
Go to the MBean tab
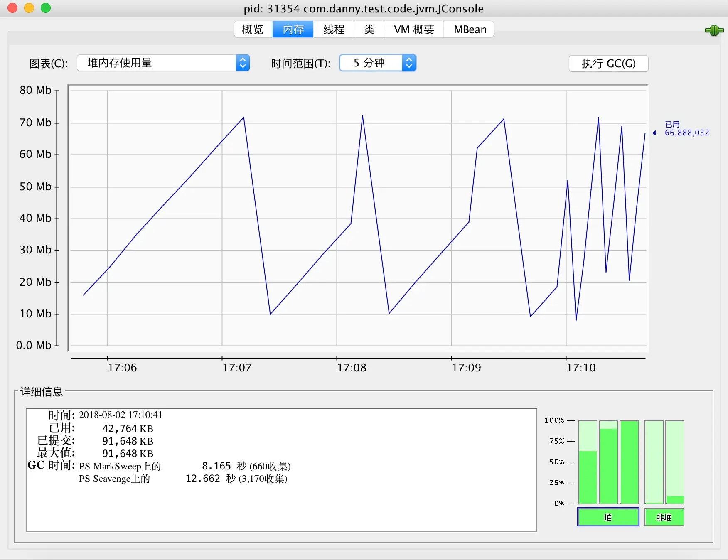pos(470,29)
